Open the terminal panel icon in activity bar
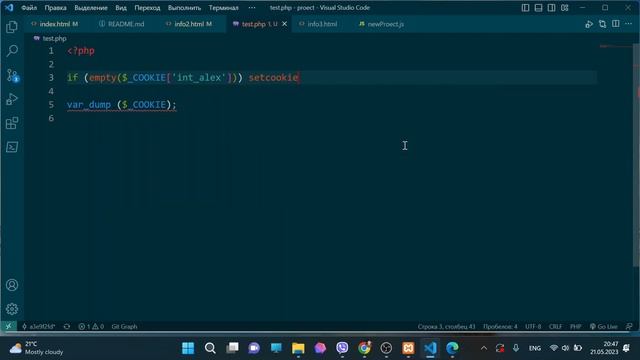 [12, 147]
